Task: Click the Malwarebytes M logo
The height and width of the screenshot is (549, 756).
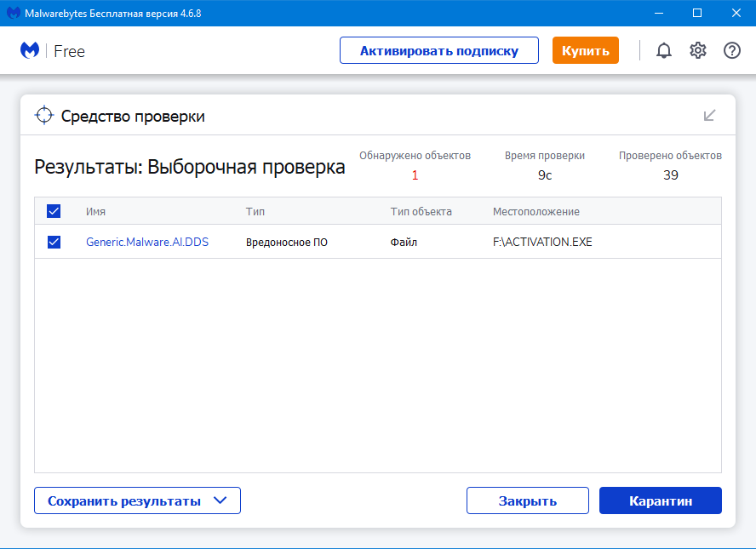Action: coord(30,50)
